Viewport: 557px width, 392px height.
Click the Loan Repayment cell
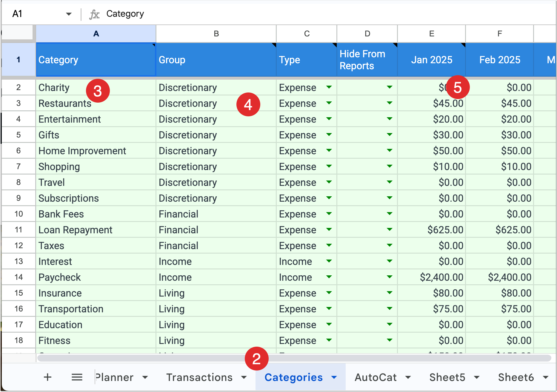point(96,230)
